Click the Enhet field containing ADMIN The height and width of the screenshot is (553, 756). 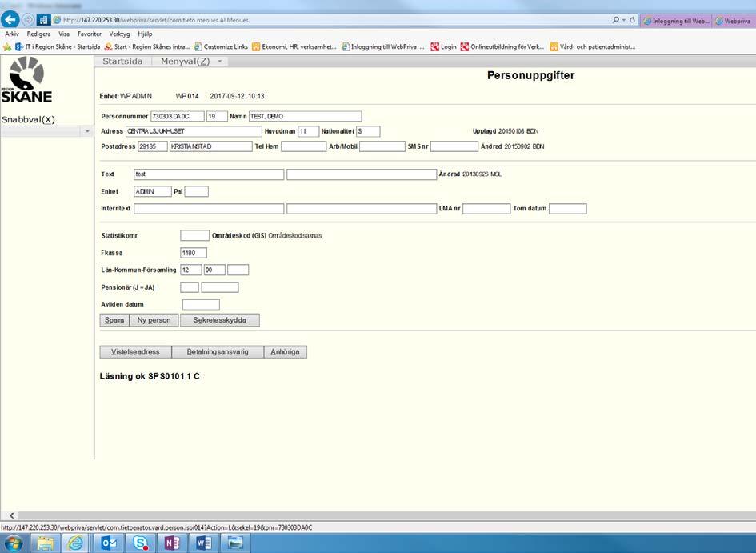pos(152,191)
